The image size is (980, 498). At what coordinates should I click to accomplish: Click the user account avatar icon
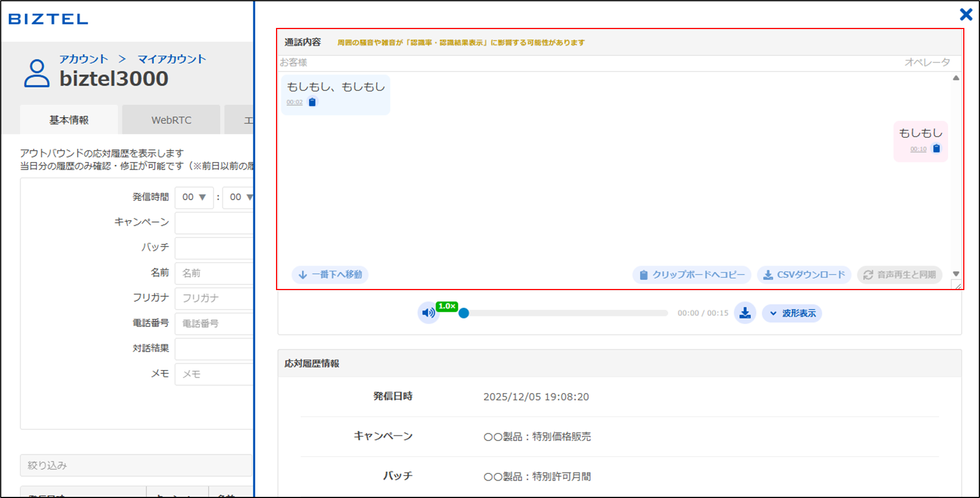37,73
